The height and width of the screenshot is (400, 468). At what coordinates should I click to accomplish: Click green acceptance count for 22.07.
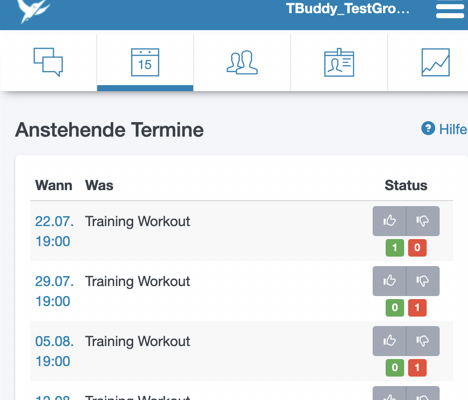pos(395,248)
